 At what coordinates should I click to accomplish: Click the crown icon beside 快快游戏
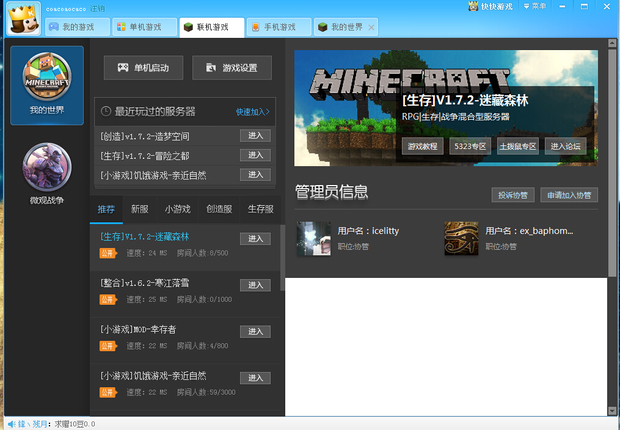point(473,6)
